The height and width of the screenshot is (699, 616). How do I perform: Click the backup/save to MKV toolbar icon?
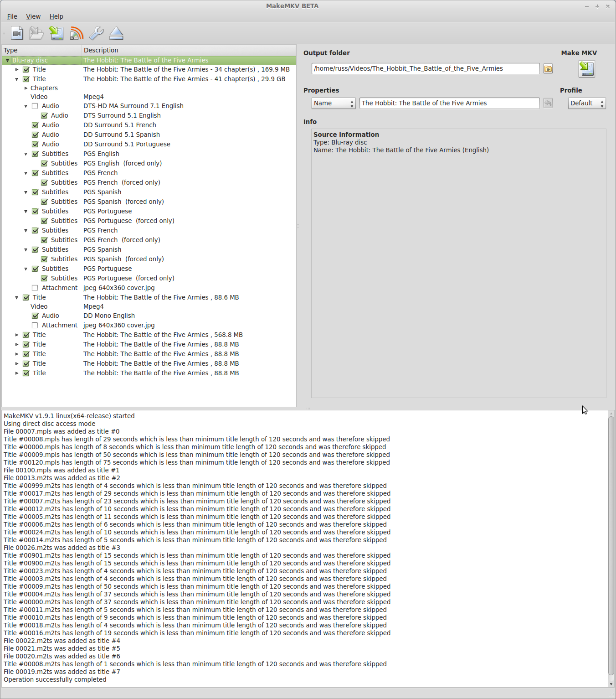click(x=56, y=33)
